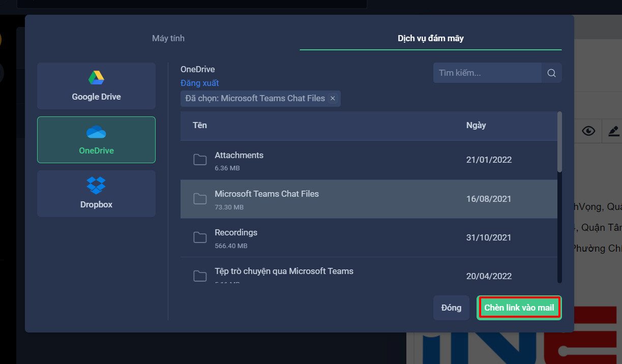This screenshot has height=364, width=622.
Task: Click the Dropbox logo icon
Action: (x=96, y=185)
